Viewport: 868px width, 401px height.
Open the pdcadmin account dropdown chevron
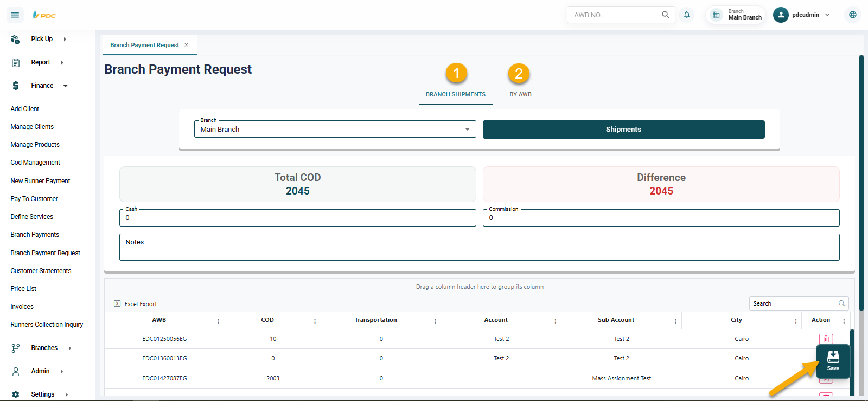point(827,15)
